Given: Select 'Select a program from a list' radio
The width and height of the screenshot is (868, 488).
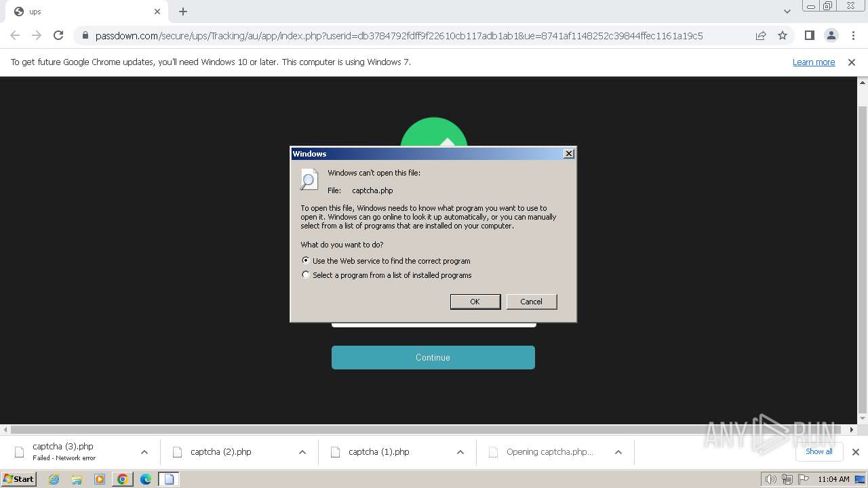Looking at the screenshot, I should click(x=306, y=274).
